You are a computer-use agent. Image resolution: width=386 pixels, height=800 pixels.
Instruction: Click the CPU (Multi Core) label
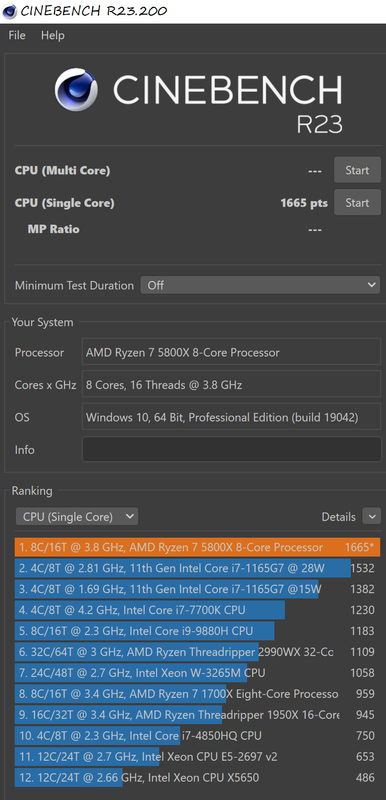click(62, 170)
